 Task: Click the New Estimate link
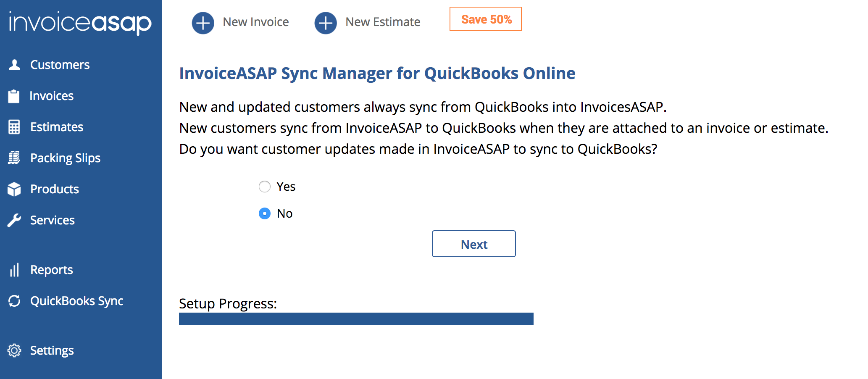coord(383,22)
